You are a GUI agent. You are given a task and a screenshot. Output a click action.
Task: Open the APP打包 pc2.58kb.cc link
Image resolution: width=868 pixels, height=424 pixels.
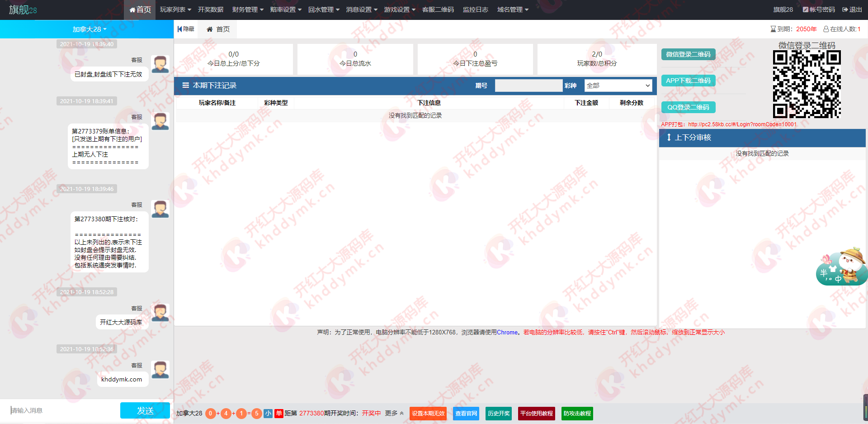(x=742, y=124)
